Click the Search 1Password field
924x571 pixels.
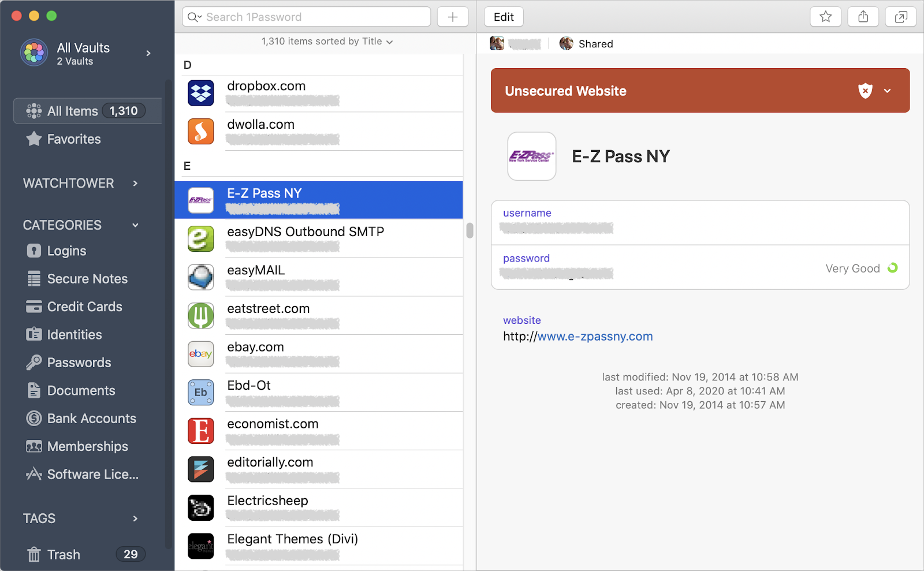(x=306, y=17)
